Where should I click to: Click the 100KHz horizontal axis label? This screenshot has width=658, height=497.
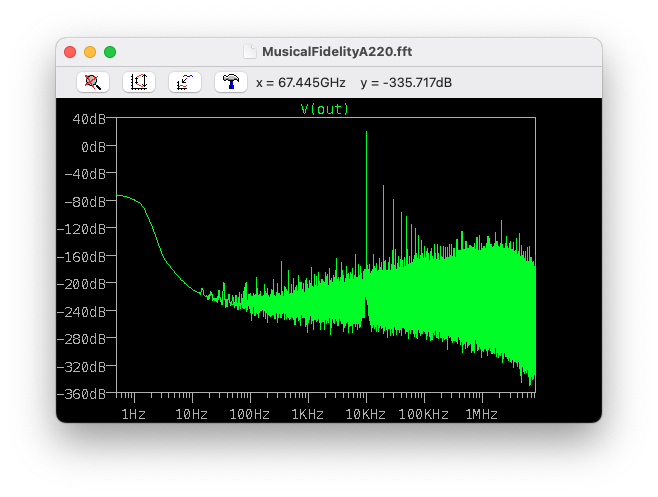point(423,415)
